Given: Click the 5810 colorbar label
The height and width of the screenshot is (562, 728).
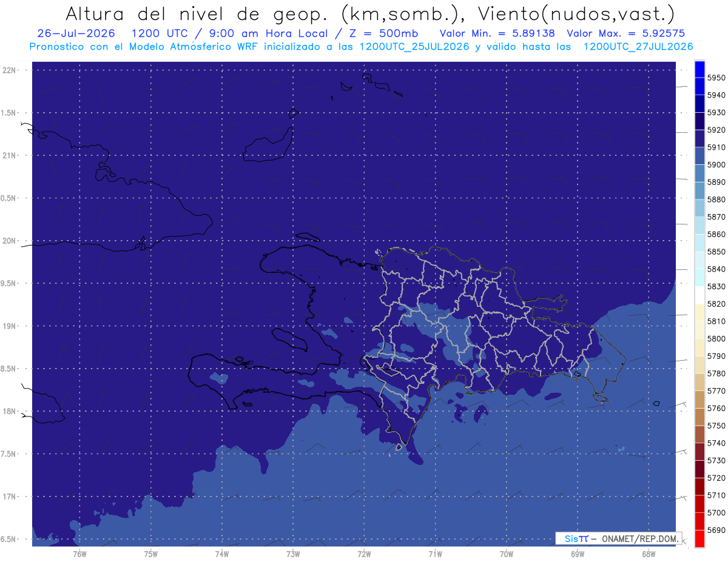Looking at the screenshot, I should (x=716, y=321).
